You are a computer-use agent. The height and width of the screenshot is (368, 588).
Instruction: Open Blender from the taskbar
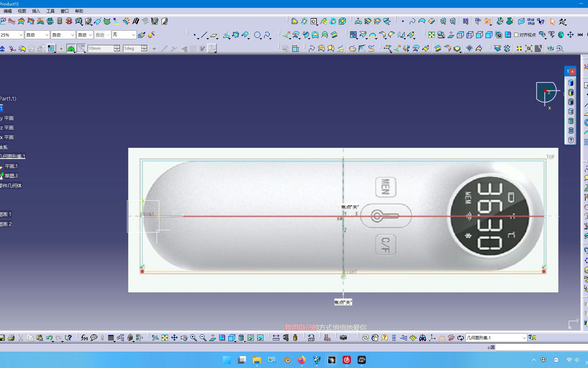tap(287, 360)
